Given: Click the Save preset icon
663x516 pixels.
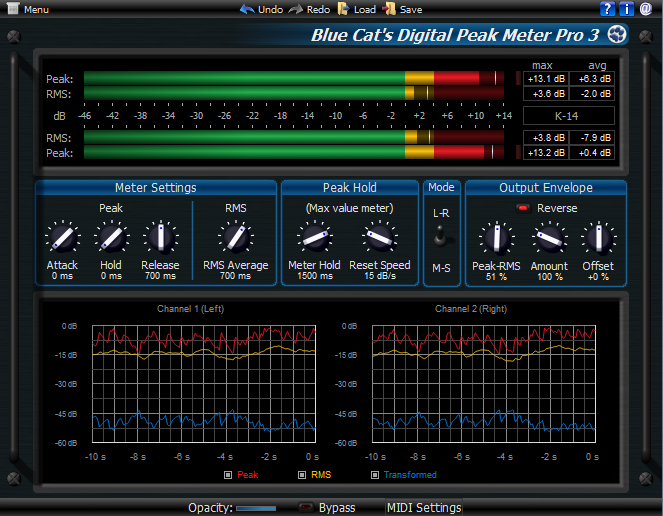Looking at the screenshot, I should (389, 9).
